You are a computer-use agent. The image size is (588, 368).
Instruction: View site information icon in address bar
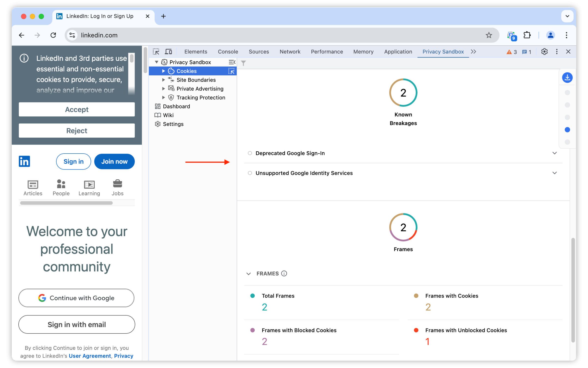pos(72,35)
